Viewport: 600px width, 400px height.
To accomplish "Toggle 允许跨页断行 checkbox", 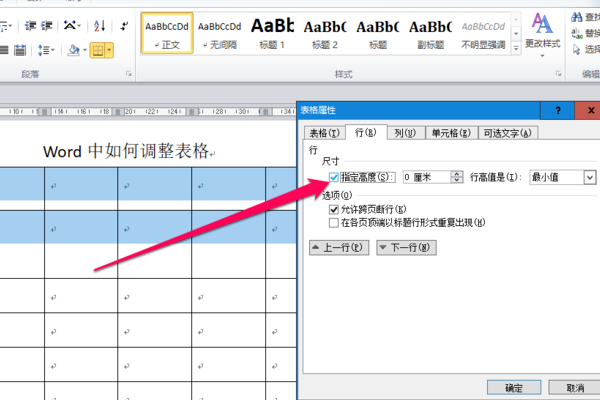I will pyautogui.click(x=334, y=209).
